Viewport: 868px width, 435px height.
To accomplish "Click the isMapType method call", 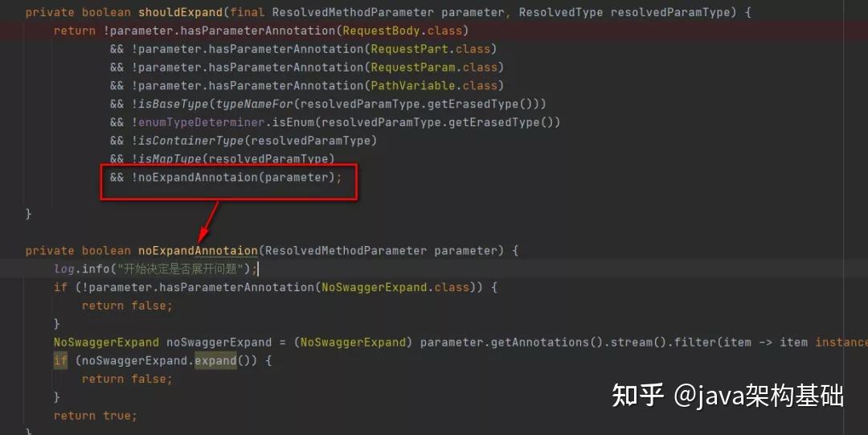I will coord(170,158).
